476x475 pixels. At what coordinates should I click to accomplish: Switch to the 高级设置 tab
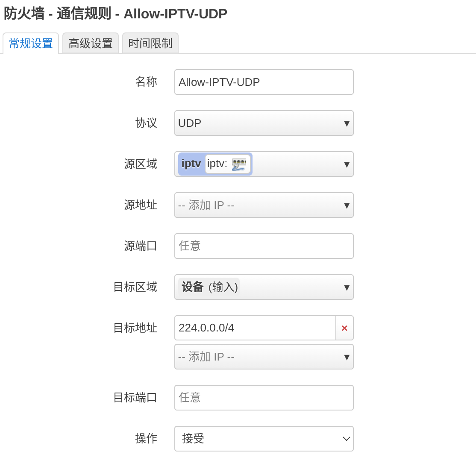pos(91,44)
